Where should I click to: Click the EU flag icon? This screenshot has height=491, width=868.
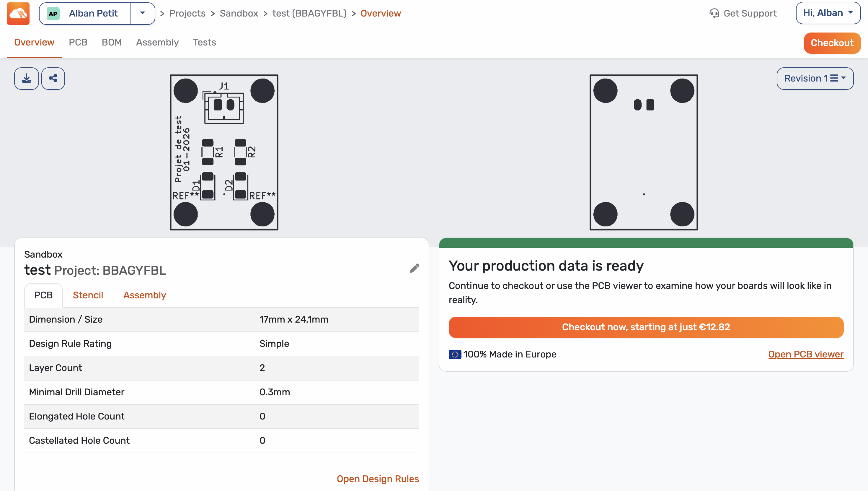click(455, 355)
